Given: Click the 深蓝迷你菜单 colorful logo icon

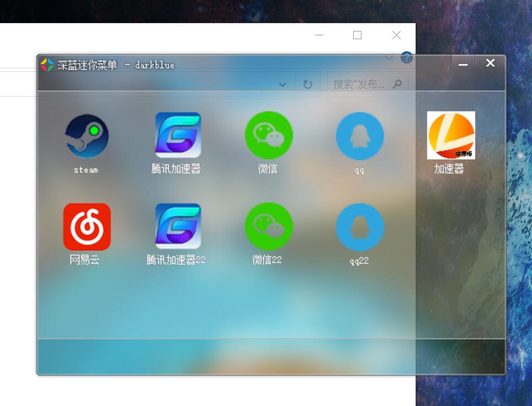Looking at the screenshot, I should click(x=47, y=65).
